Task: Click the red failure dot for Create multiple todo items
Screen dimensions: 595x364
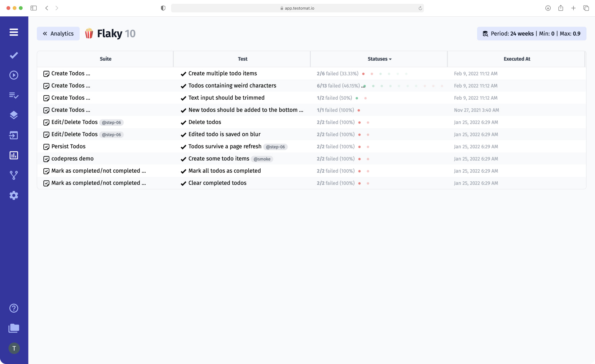Action: click(363, 74)
